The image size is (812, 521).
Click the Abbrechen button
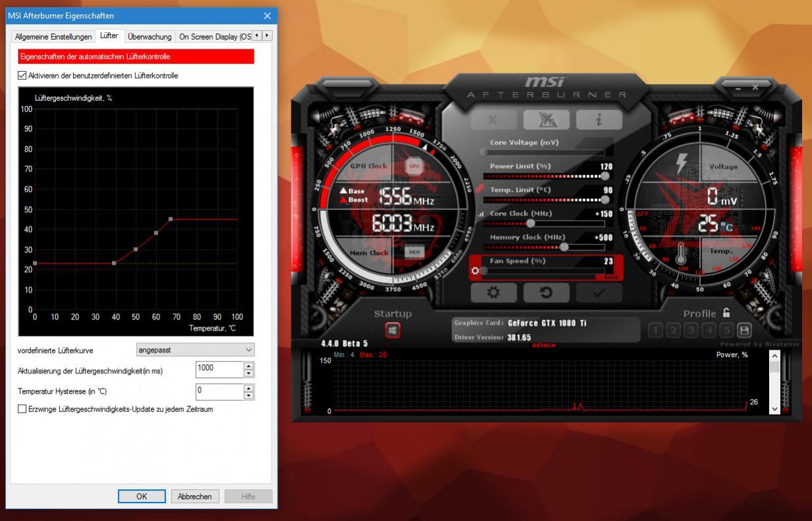195,497
